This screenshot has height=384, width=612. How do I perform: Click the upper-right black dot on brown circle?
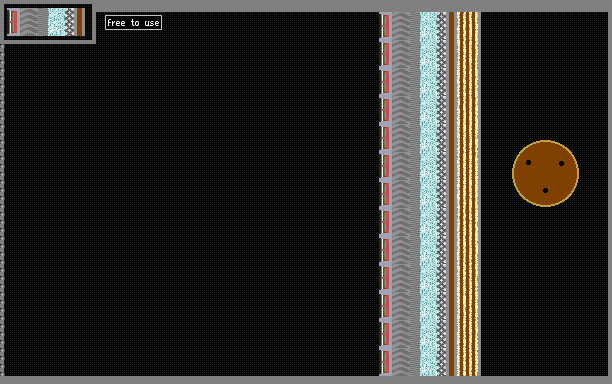561,163
